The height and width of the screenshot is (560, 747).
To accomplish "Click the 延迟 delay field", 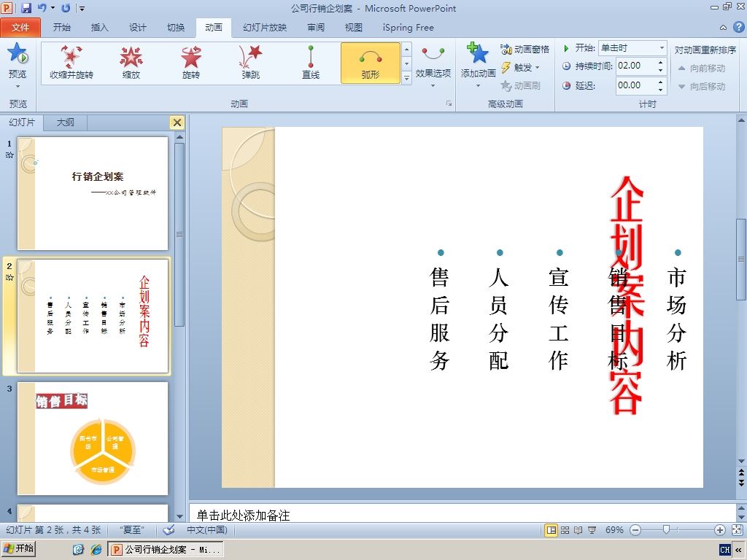I will click(x=636, y=85).
